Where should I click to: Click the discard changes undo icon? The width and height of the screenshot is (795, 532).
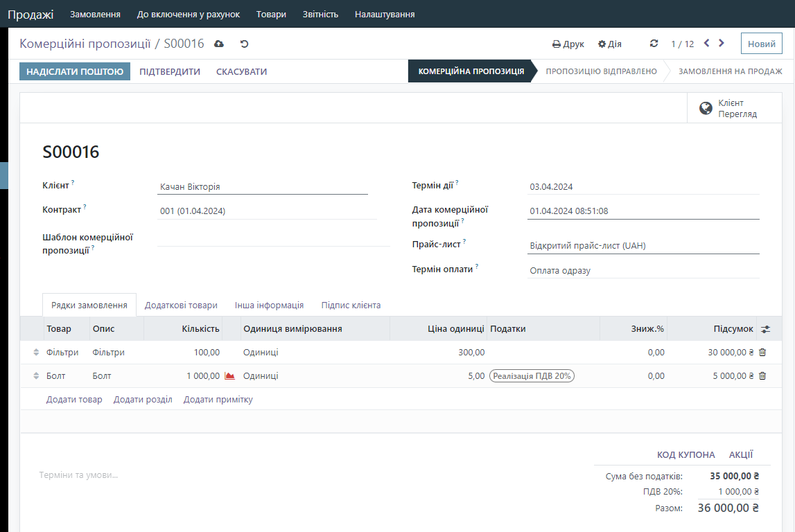click(x=244, y=44)
